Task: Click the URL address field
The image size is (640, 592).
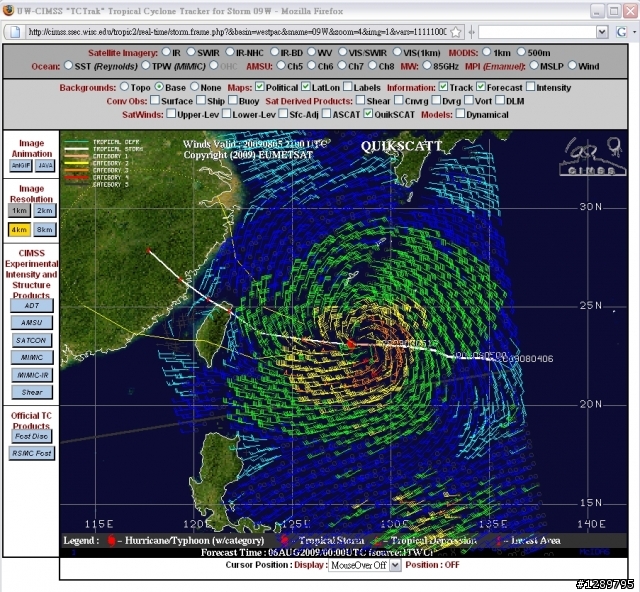Action: 237,32
